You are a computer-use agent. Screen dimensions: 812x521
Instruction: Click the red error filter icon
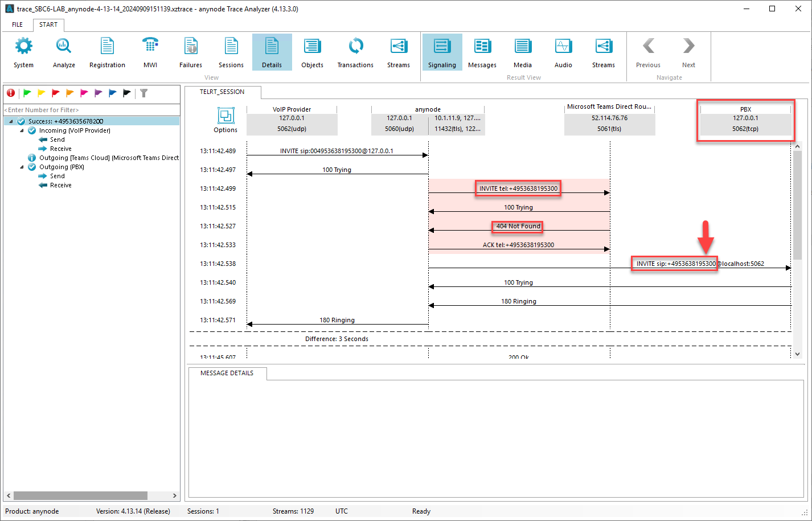pyautogui.click(x=11, y=93)
